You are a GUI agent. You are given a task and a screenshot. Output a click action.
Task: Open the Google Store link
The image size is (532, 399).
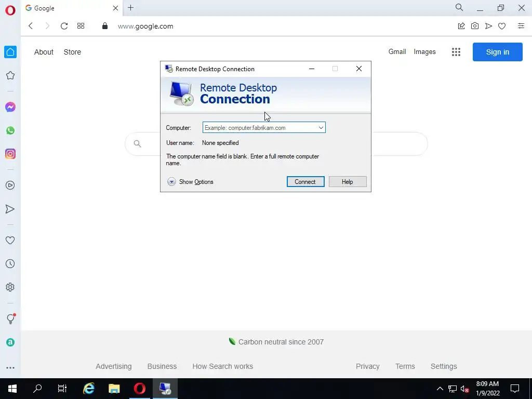pos(72,52)
